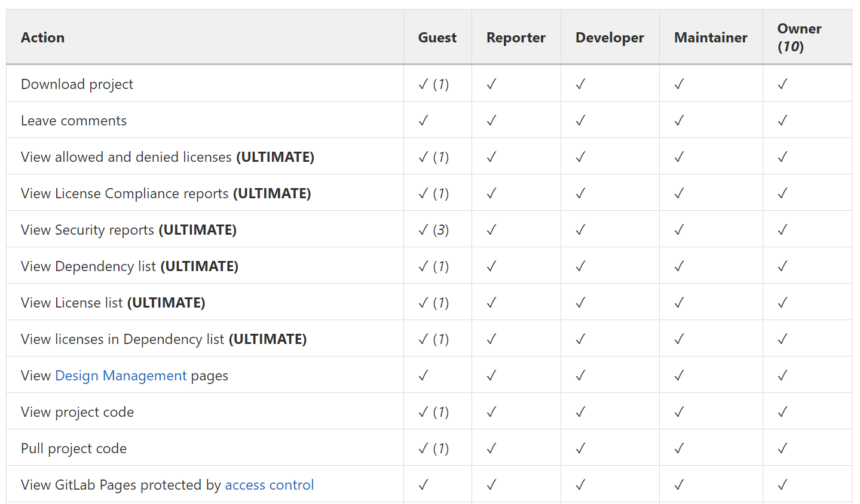
Task: Click Owner checkmark for allowed and denied licenses
Action: pyautogui.click(x=782, y=157)
